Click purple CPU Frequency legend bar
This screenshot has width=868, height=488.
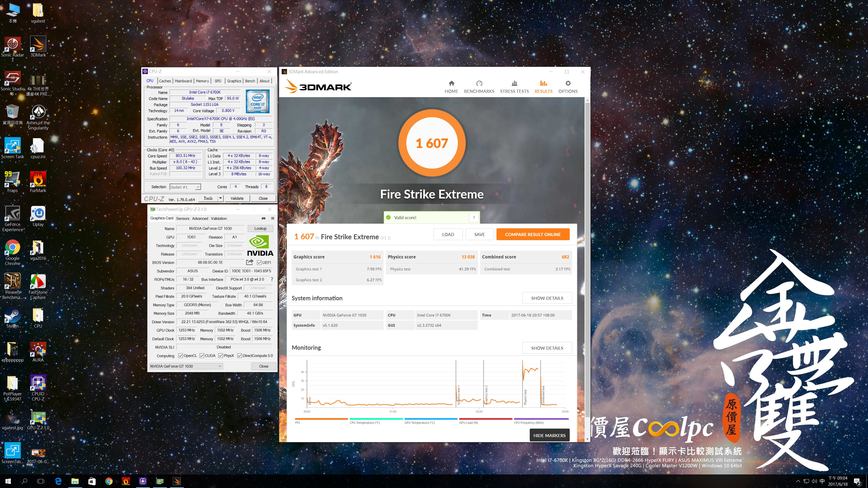click(541, 419)
